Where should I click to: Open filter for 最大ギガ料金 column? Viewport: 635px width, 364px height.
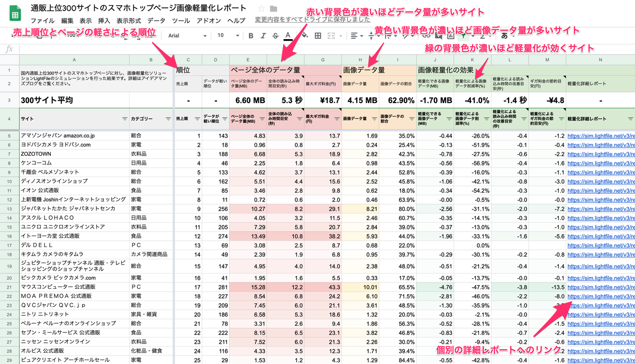(x=337, y=119)
